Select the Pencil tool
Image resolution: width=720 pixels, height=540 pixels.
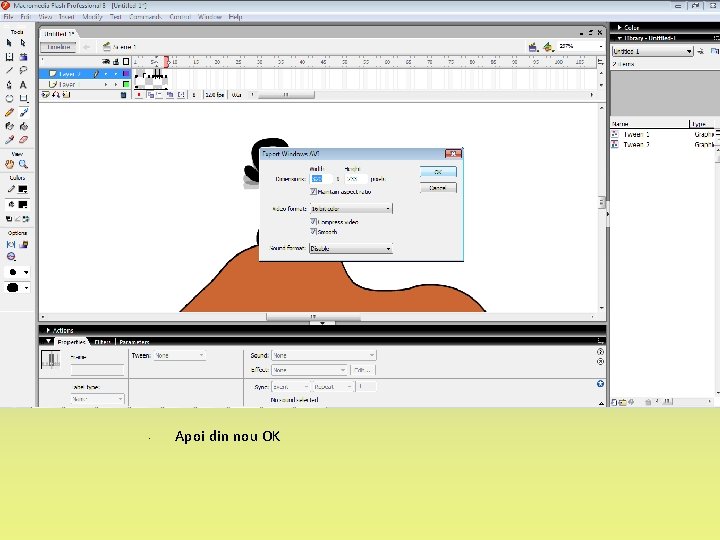(x=9, y=112)
